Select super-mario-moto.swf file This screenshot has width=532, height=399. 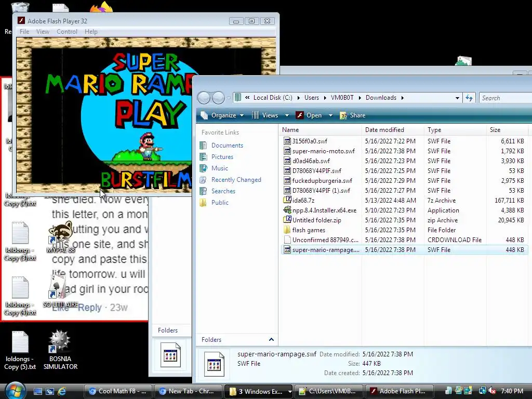pos(323,151)
